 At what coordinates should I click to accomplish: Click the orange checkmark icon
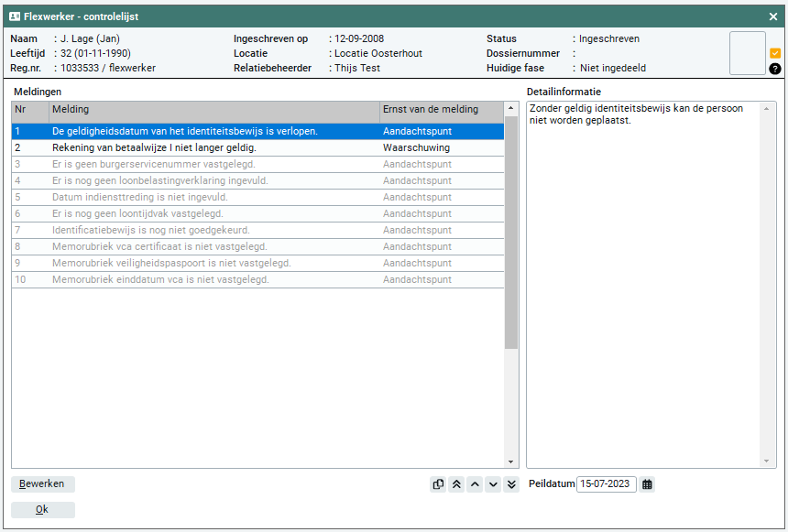(x=775, y=53)
